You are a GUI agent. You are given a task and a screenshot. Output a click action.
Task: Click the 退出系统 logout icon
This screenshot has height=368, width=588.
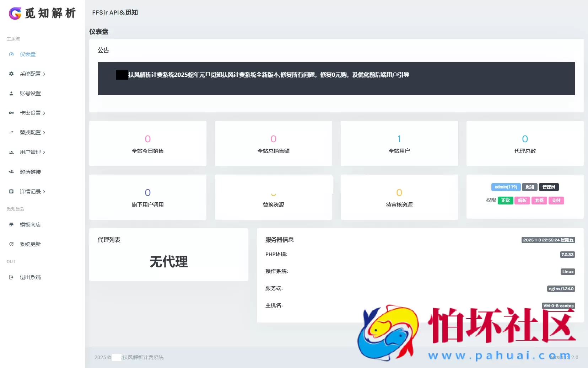coord(11,277)
